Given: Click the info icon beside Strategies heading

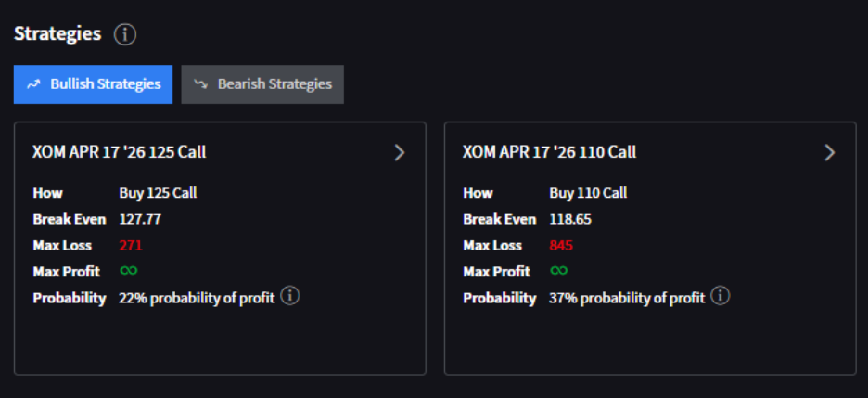Looking at the screenshot, I should coord(125,35).
